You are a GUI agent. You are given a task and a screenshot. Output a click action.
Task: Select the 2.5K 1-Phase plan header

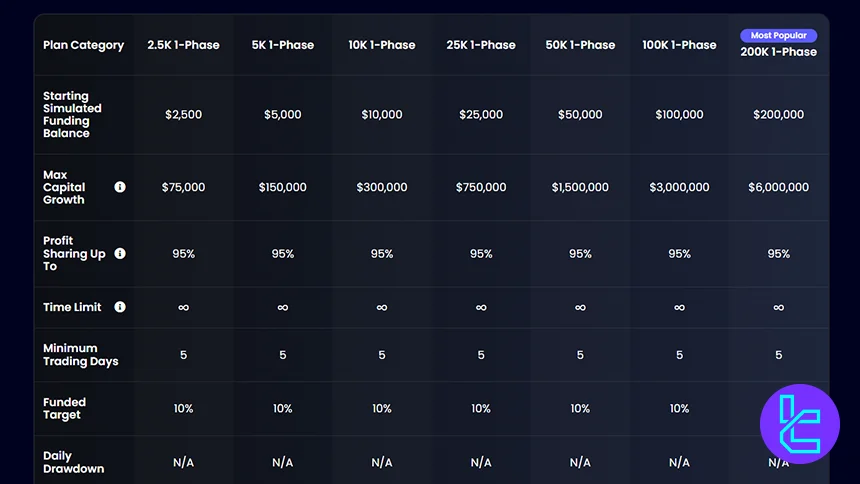(x=183, y=45)
